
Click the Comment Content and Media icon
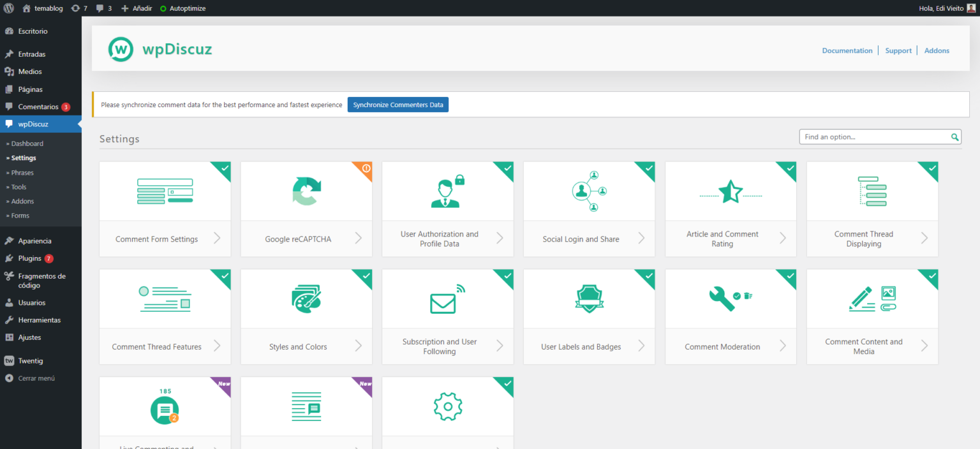click(872, 298)
